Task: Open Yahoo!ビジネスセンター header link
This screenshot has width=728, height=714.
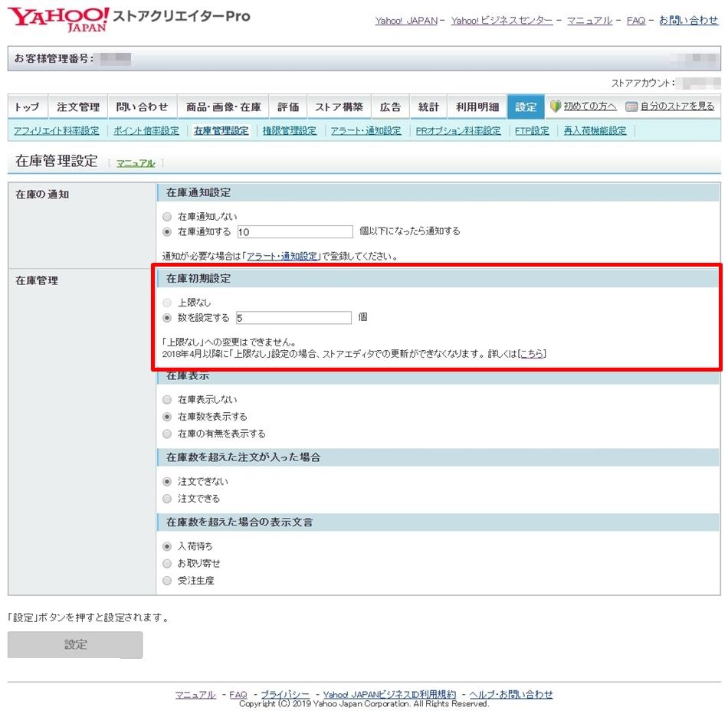Action: tap(502, 21)
